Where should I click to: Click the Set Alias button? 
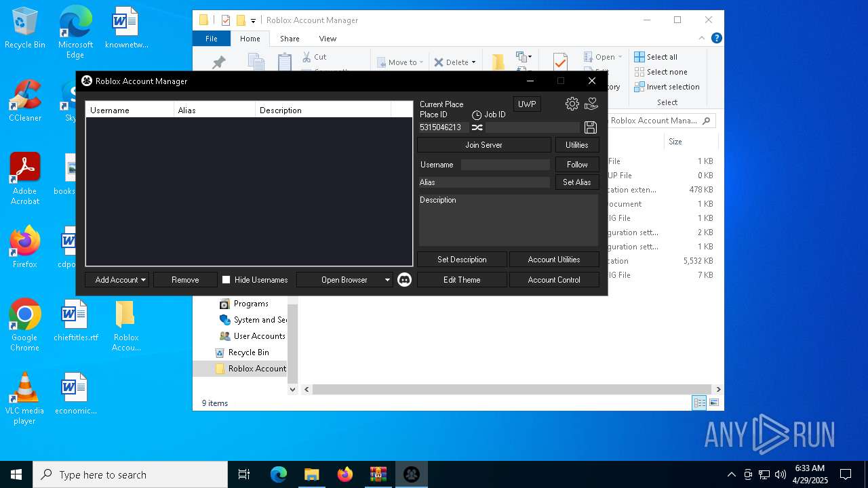pyautogui.click(x=577, y=182)
